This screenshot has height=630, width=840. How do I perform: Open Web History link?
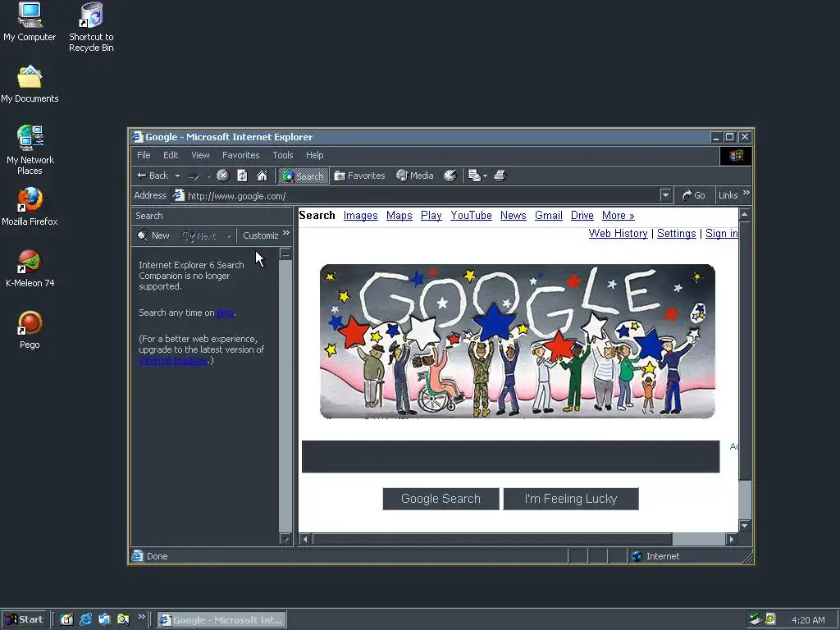pos(619,234)
